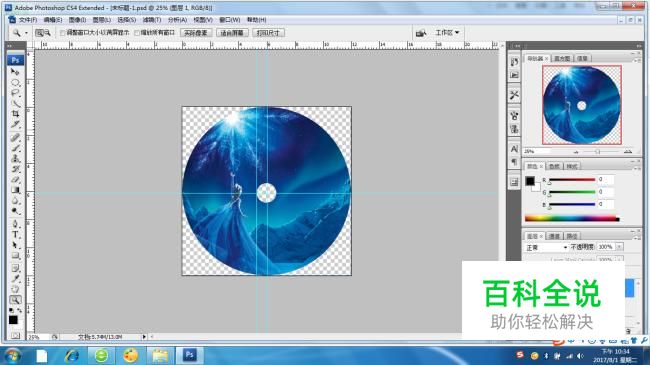Open the Windows Start button
The width and height of the screenshot is (650, 365).
coord(13,355)
